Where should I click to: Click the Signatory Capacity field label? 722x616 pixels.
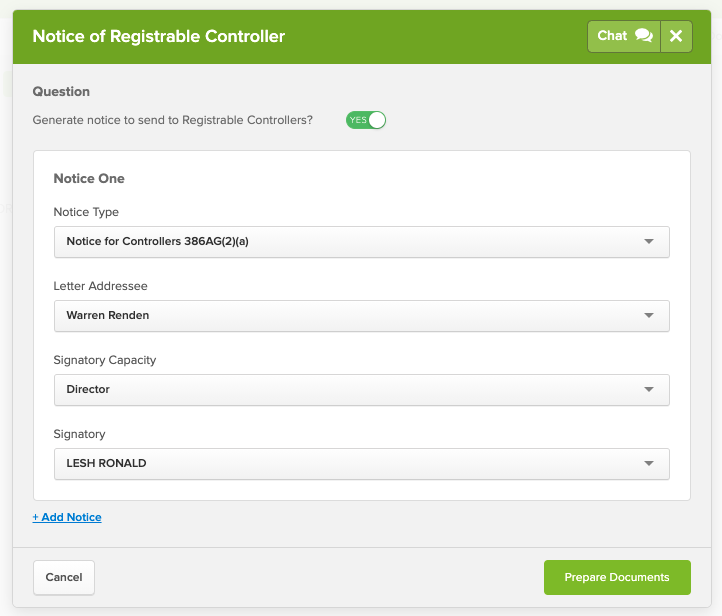point(105,360)
